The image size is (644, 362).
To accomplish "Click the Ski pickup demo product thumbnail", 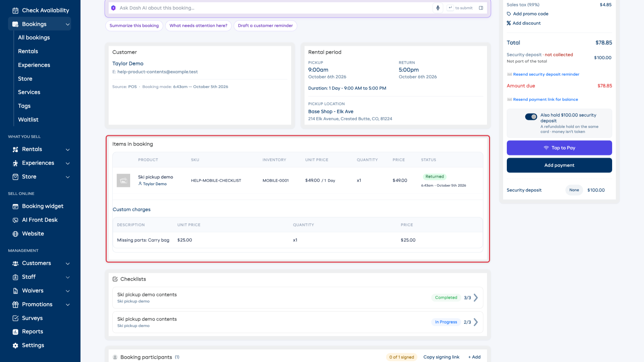I will [x=123, y=180].
